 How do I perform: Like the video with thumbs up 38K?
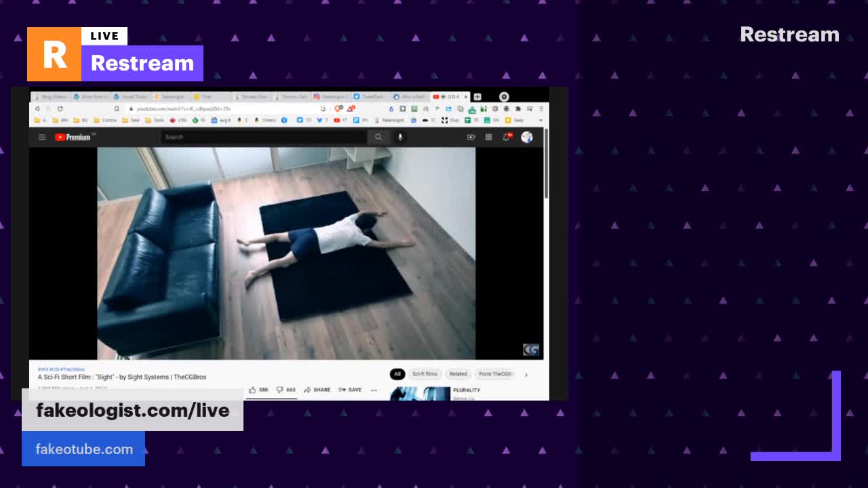(258, 390)
